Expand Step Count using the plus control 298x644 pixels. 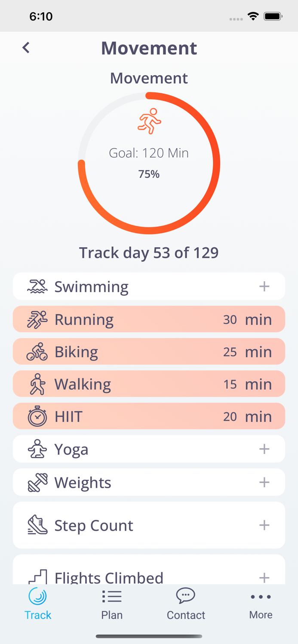[265, 525]
